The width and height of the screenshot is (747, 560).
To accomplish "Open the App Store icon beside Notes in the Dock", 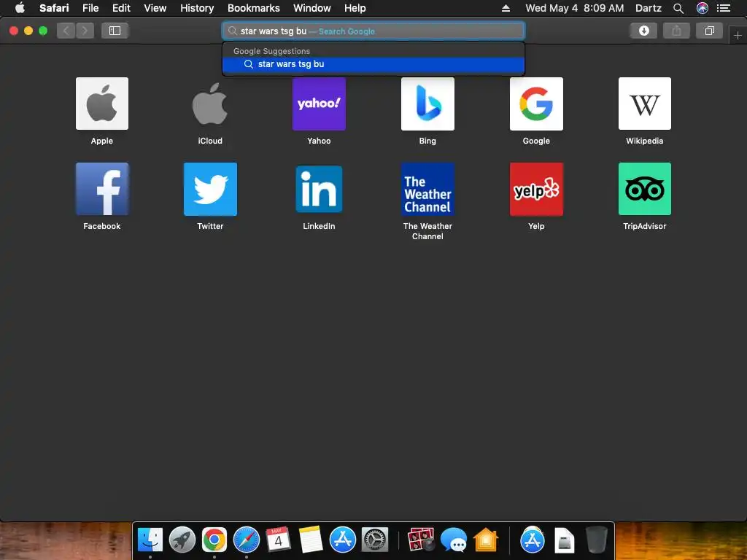I will pos(343,540).
